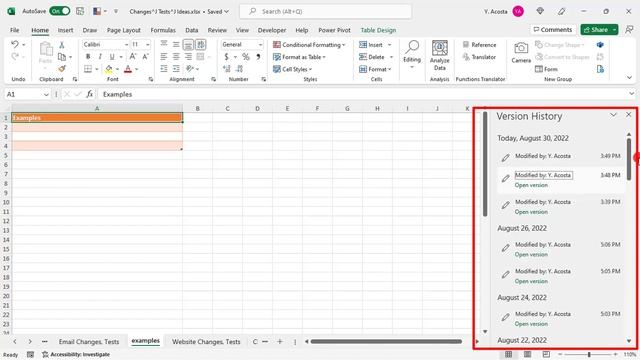Center text horizontally
This screenshot has width=640, height=360.
tap(176, 57)
